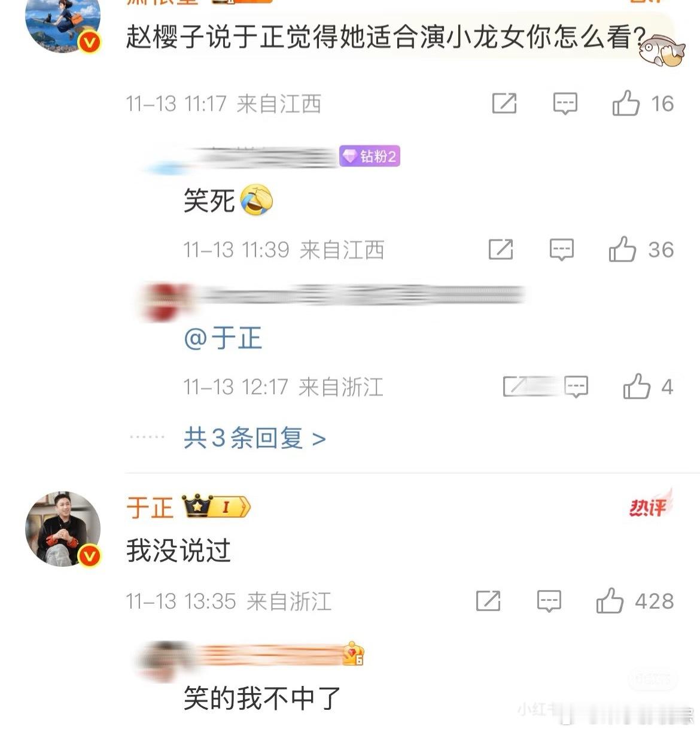The height and width of the screenshot is (732, 700).
Task: View the top commenter's anime avatar
Action: click(x=63, y=24)
